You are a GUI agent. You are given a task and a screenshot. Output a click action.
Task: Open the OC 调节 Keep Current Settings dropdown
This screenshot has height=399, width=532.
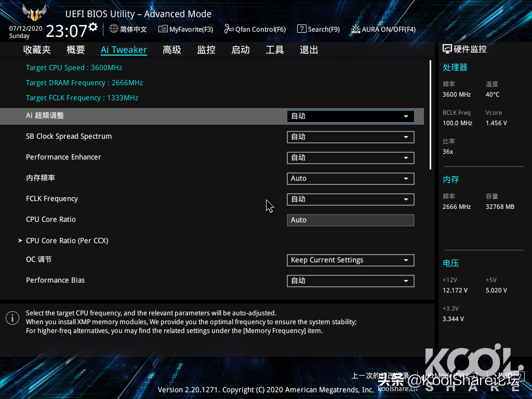point(351,260)
